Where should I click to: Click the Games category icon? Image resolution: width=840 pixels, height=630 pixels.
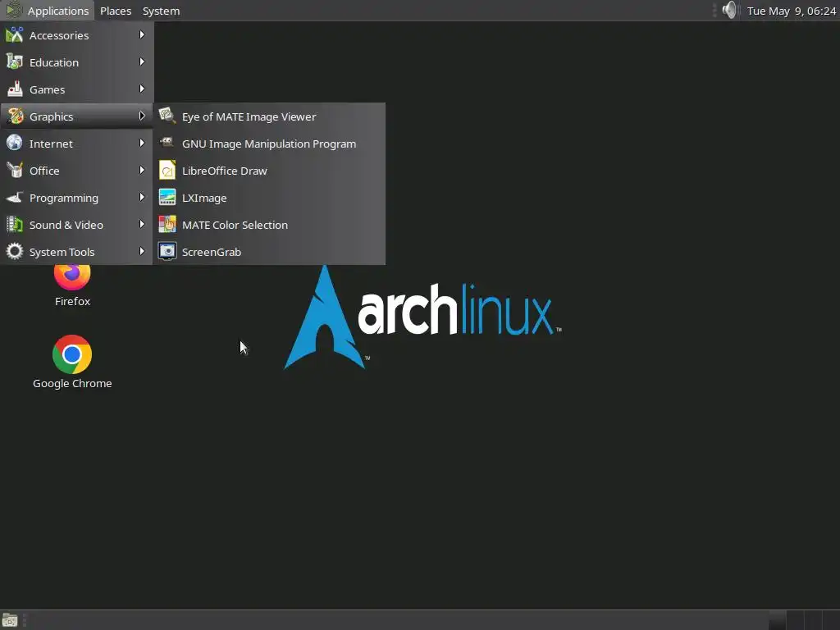point(15,89)
